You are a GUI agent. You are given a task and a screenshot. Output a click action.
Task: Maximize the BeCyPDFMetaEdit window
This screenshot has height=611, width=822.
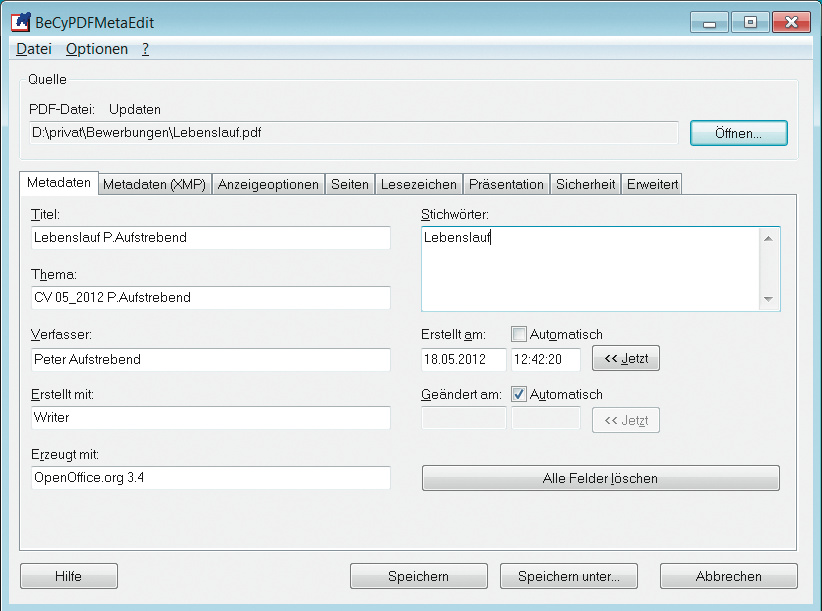point(750,23)
